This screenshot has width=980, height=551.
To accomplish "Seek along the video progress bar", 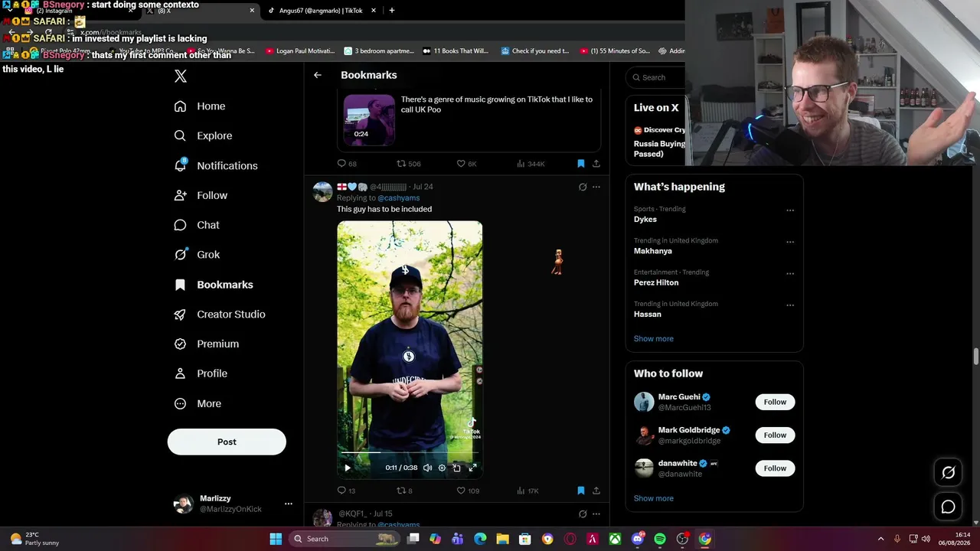I will (x=410, y=452).
